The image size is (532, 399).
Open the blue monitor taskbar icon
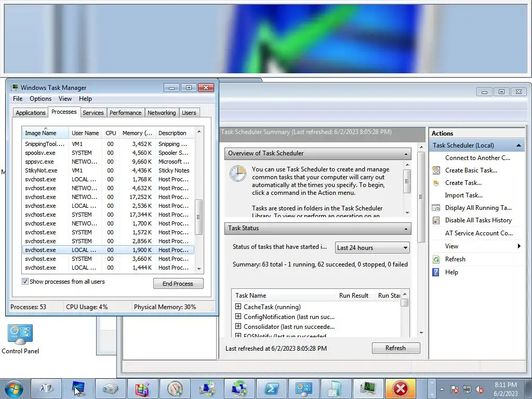(x=78, y=389)
